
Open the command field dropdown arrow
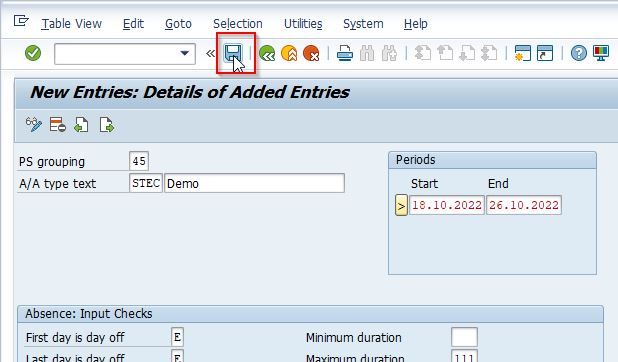184,53
